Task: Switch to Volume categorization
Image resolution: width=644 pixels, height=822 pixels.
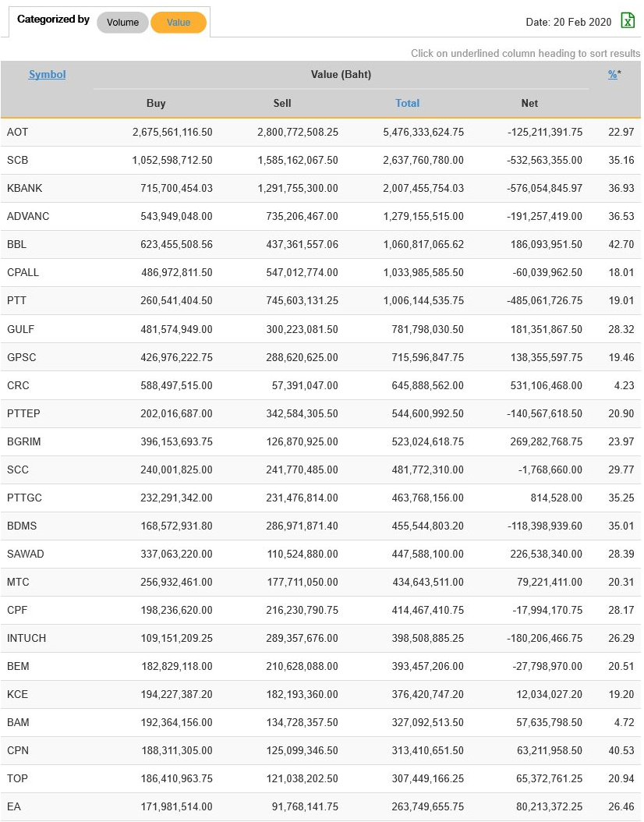Action: point(122,23)
